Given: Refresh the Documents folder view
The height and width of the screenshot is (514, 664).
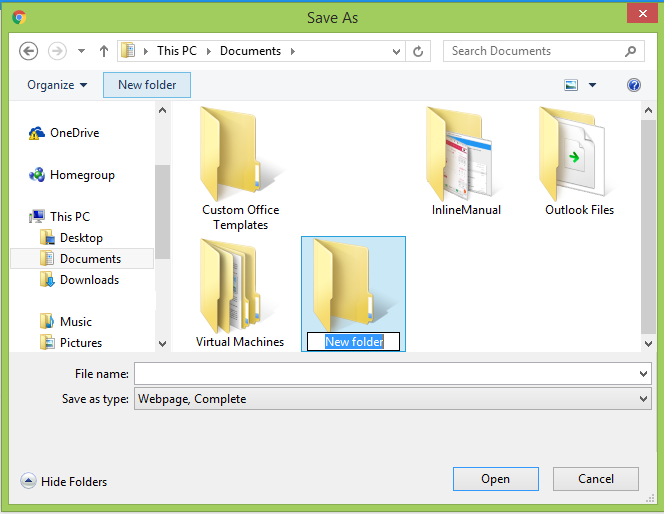Looking at the screenshot, I should click(x=418, y=51).
